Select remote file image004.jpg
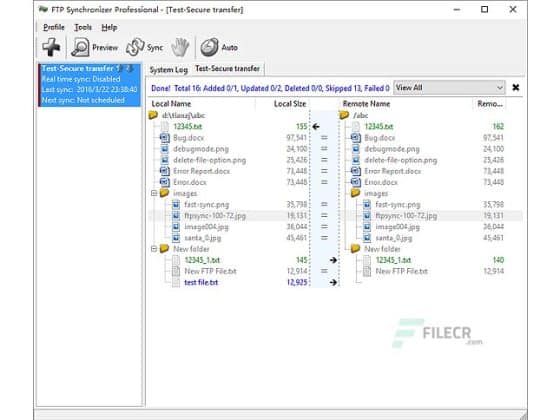 [398, 227]
